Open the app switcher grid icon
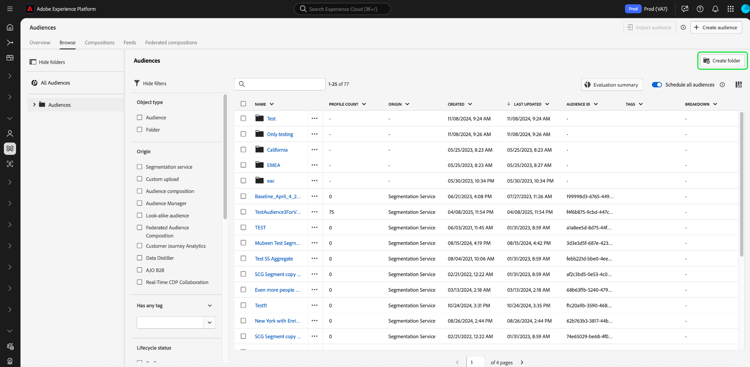The height and width of the screenshot is (367, 750). [x=730, y=9]
